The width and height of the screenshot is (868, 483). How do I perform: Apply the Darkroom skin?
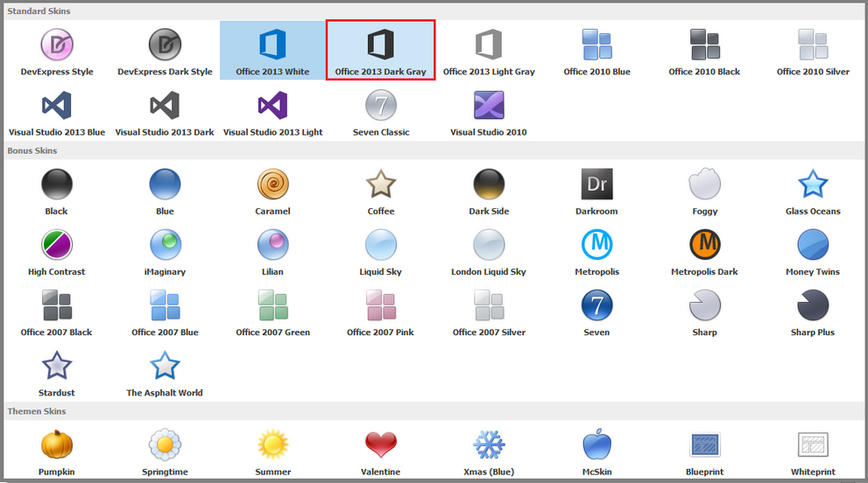pos(596,191)
